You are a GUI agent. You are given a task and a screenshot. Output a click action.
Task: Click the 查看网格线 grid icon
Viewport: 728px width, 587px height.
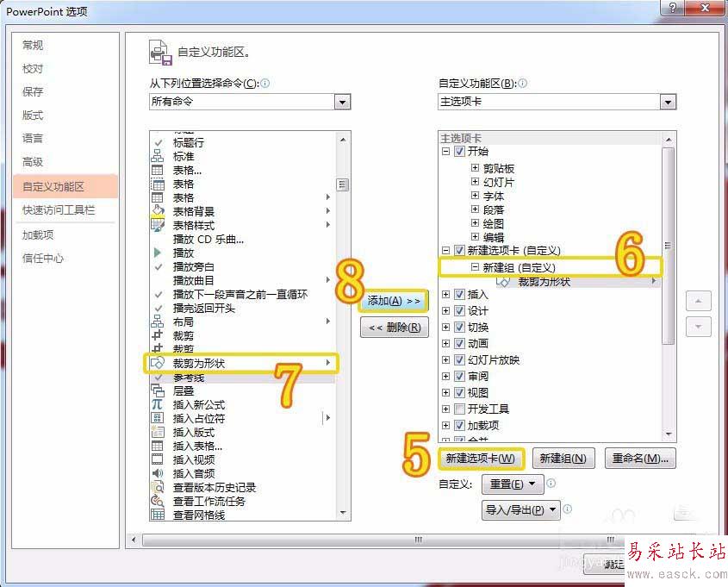click(x=158, y=515)
